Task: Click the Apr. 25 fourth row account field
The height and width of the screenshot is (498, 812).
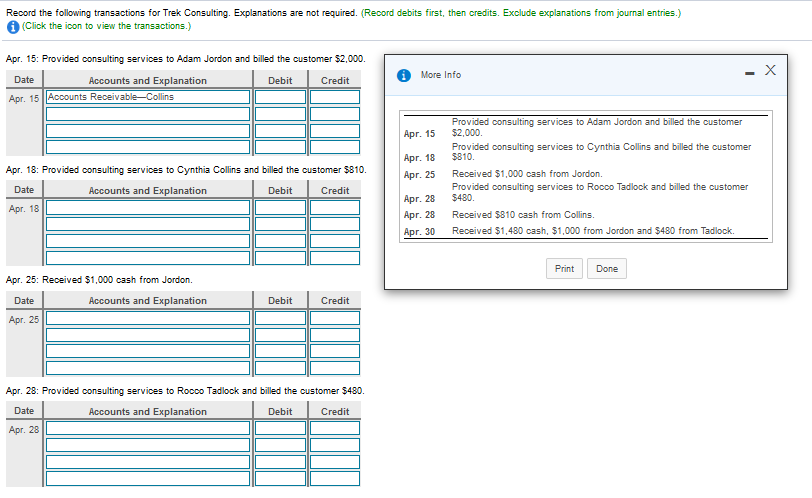Action: [x=148, y=368]
